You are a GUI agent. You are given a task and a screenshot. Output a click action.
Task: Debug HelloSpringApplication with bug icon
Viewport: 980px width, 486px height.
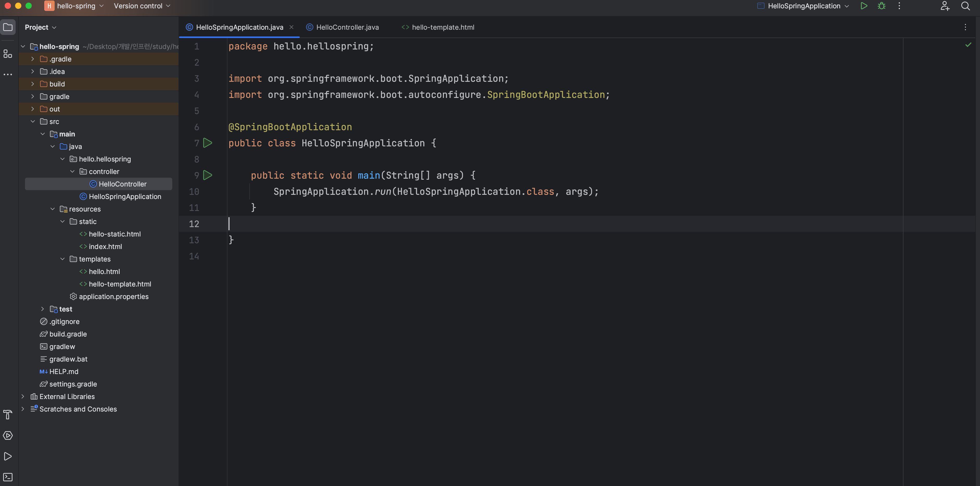click(x=881, y=6)
